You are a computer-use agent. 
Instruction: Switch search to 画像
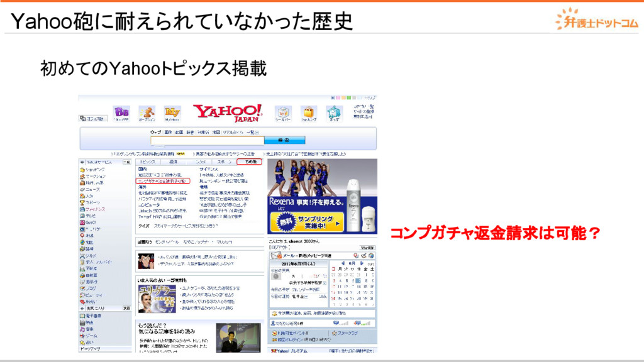[169, 133]
